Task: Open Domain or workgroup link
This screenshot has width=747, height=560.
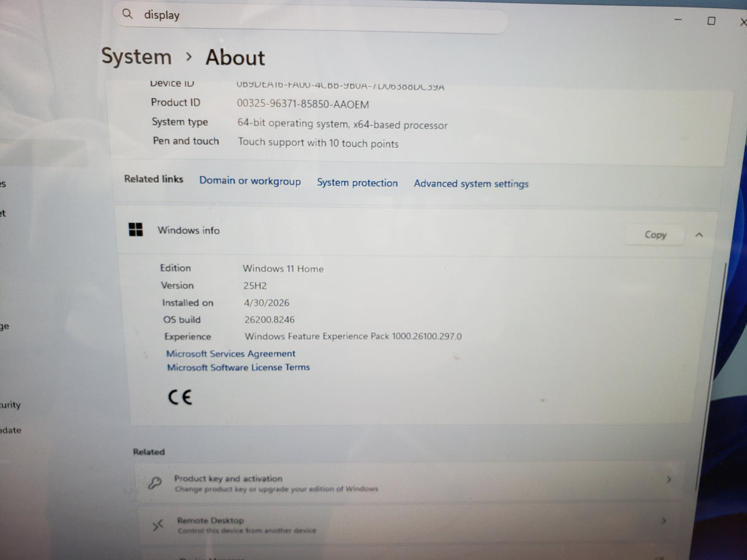Action: tap(250, 181)
